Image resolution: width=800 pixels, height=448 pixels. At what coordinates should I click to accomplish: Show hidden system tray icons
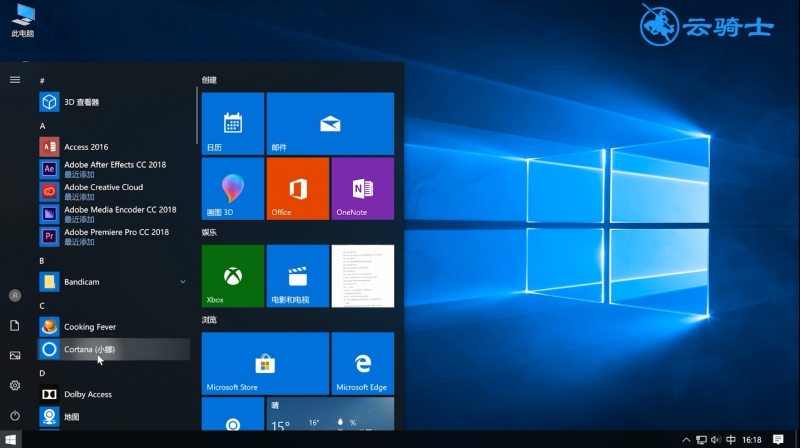click(x=686, y=439)
